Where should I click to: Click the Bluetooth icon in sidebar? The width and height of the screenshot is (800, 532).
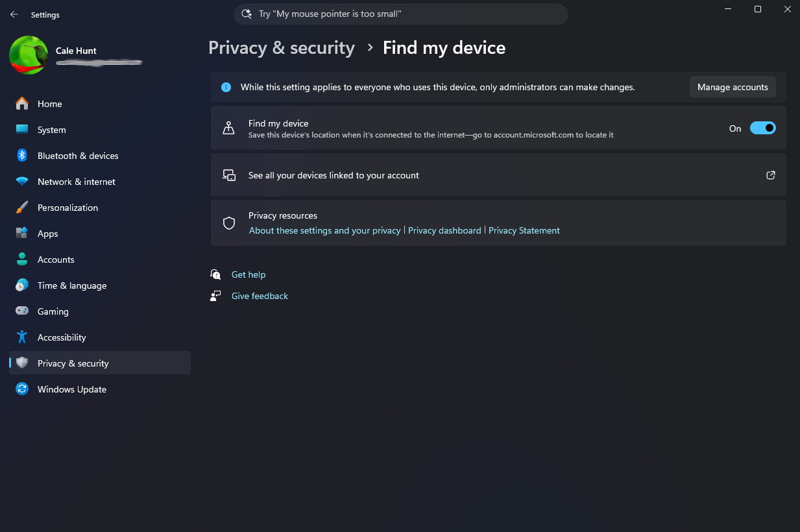point(22,156)
